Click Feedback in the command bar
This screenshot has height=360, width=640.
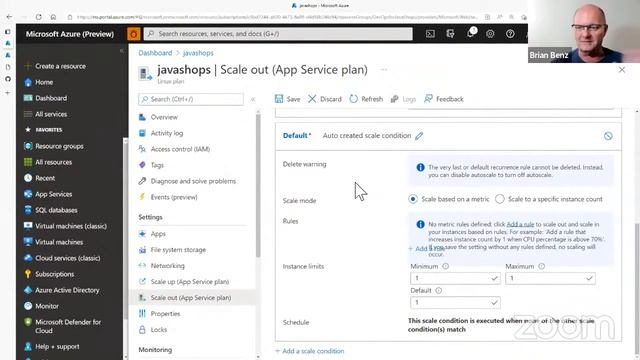(444, 99)
